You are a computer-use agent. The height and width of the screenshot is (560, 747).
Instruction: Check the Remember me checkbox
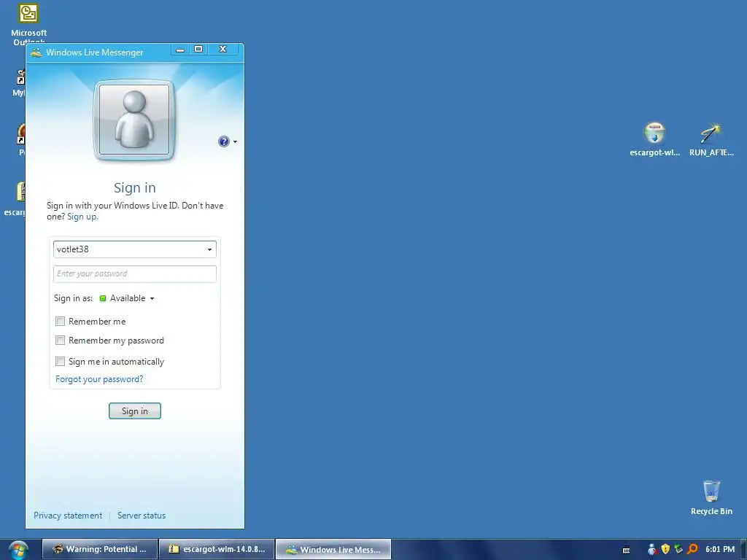(60, 322)
